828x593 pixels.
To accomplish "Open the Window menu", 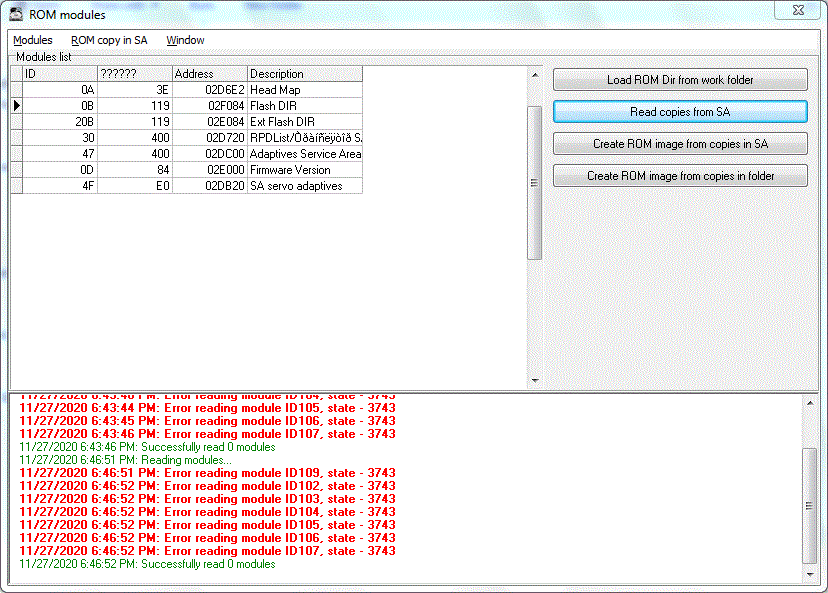I will click(185, 40).
